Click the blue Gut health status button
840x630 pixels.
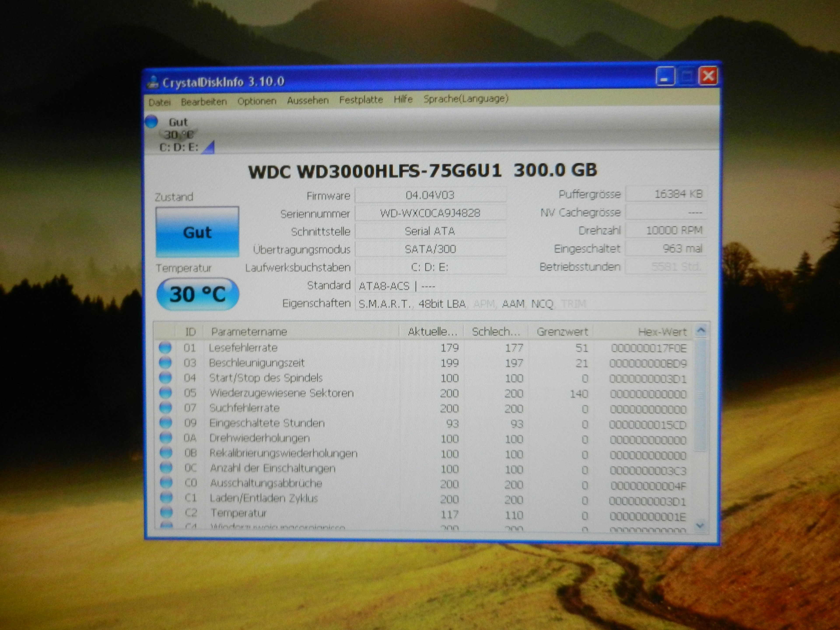(197, 232)
